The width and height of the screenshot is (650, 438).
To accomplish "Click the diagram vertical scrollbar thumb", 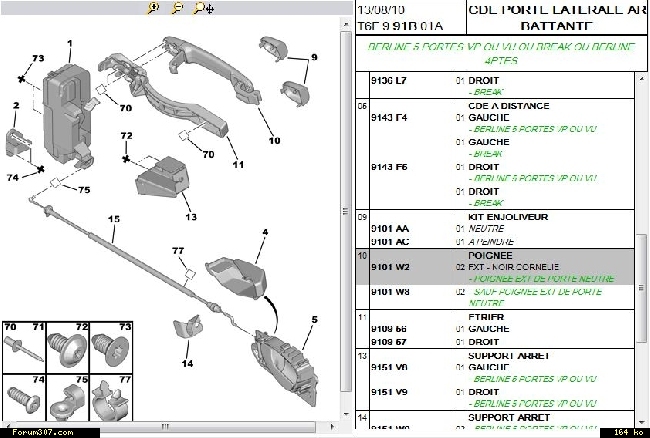I will pyautogui.click(x=346, y=211).
